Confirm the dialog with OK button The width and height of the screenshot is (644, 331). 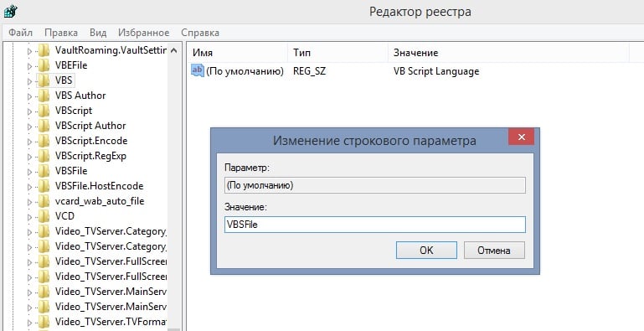click(426, 250)
